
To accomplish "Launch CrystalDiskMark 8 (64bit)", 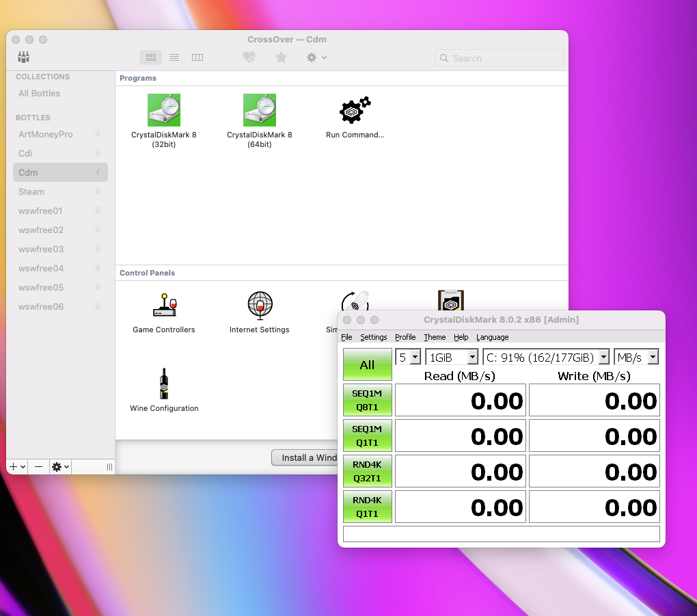I will (x=259, y=110).
